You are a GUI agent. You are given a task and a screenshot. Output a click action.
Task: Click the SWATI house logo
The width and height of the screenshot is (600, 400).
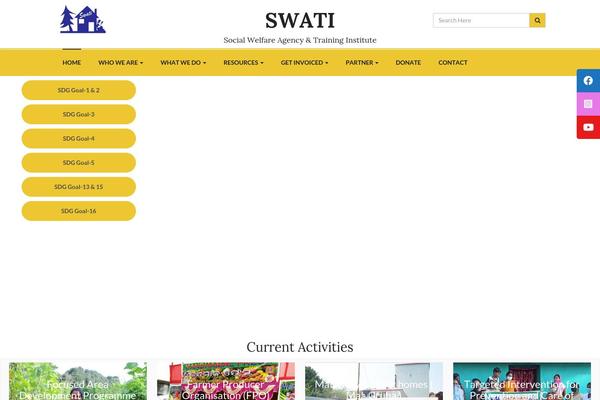83,20
